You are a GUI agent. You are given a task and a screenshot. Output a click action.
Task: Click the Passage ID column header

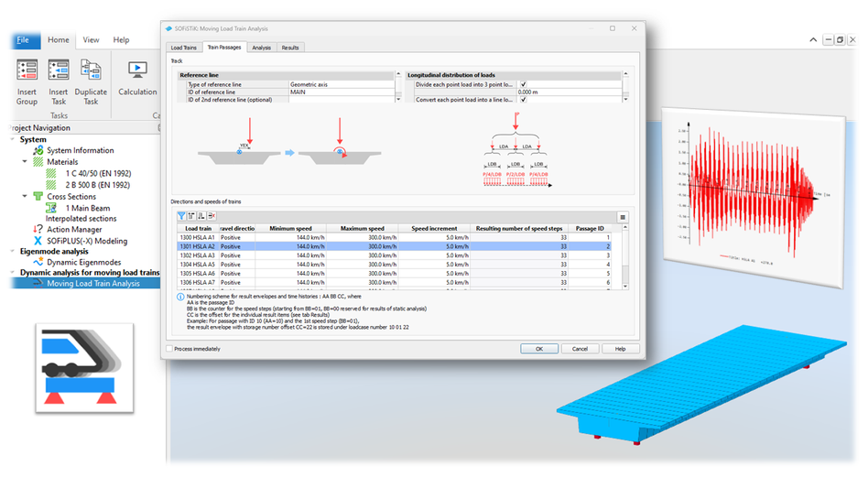click(590, 229)
